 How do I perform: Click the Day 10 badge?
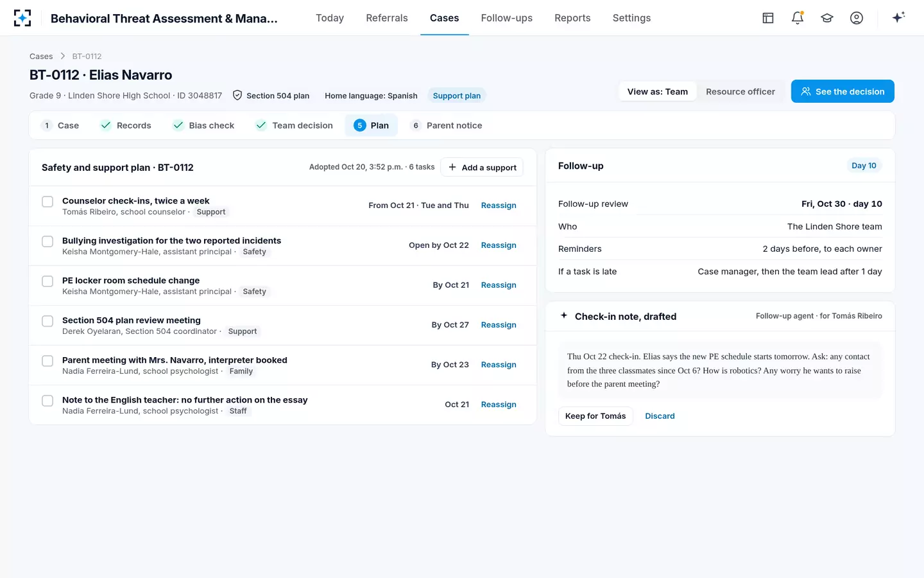tap(864, 166)
